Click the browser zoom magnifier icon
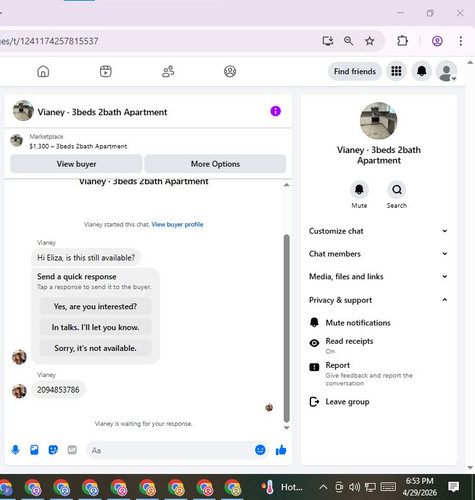The width and height of the screenshot is (475, 500). click(349, 41)
